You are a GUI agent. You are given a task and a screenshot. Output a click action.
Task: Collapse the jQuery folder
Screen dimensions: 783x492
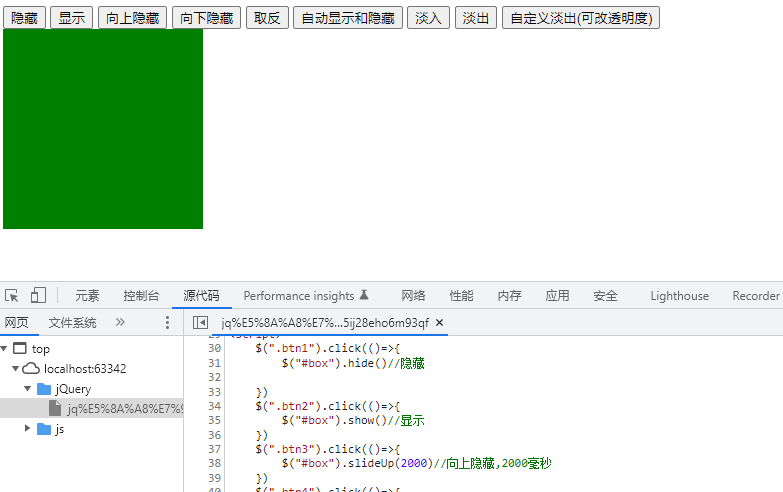tap(27, 388)
